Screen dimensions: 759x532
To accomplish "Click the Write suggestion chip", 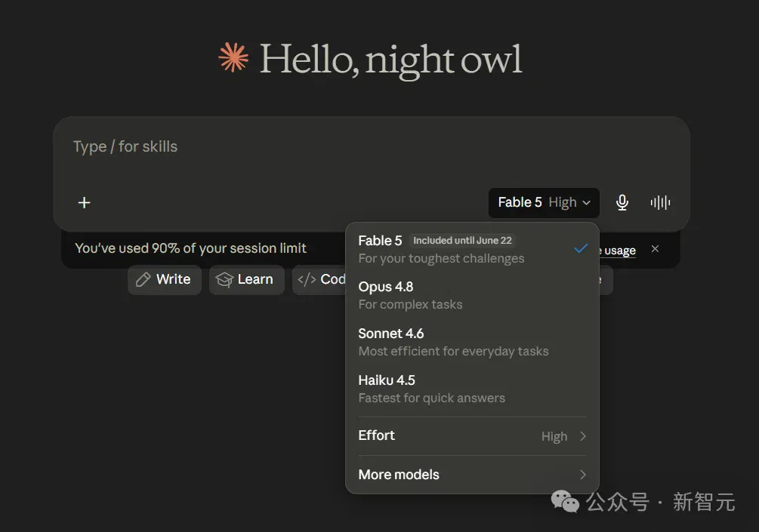I will click(x=165, y=279).
